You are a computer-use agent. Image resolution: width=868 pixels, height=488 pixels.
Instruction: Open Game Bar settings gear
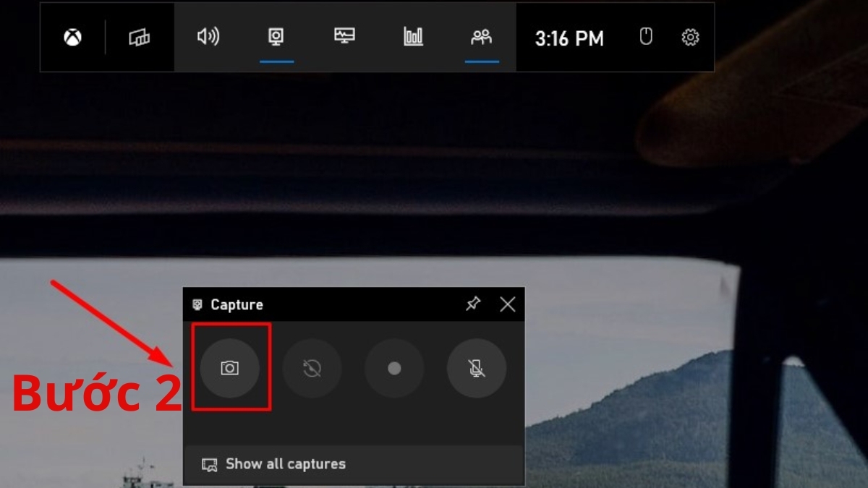[x=691, y=38]
